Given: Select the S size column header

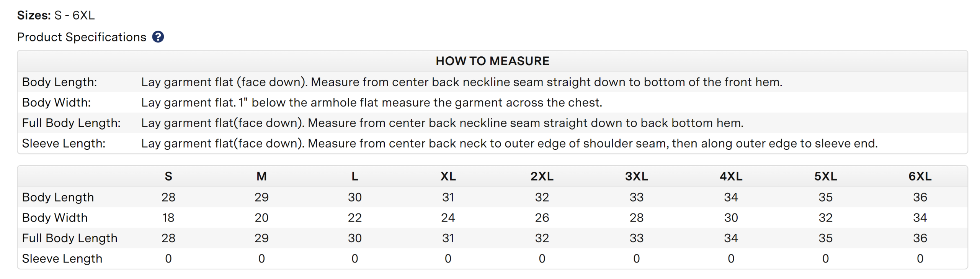Looking at the screenshot, I should click(168, 176).
